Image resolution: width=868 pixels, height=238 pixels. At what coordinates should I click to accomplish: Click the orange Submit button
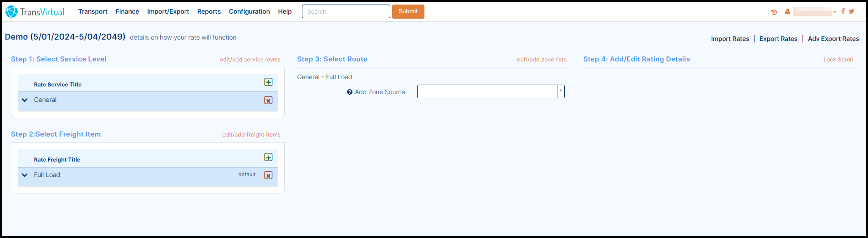408,11
